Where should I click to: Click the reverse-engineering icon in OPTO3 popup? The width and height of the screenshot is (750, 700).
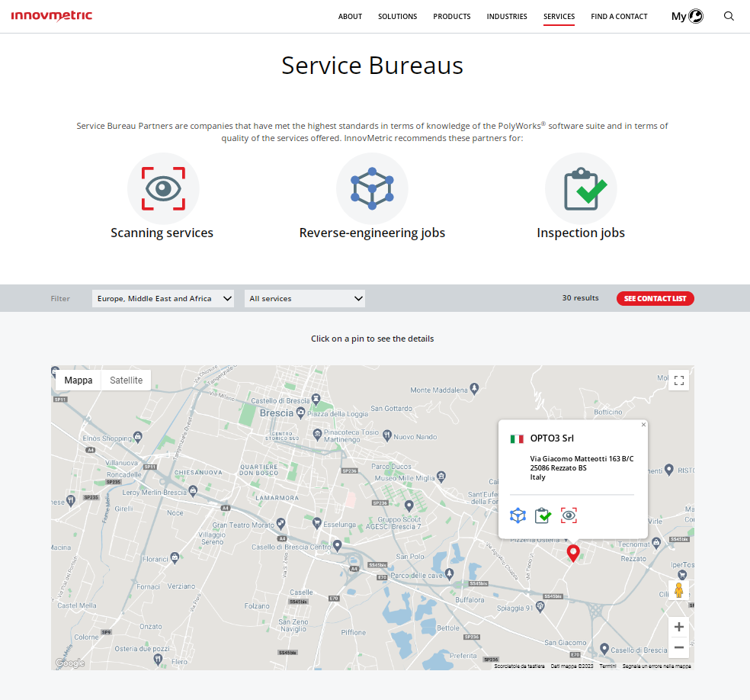click(x=518, y=515)
